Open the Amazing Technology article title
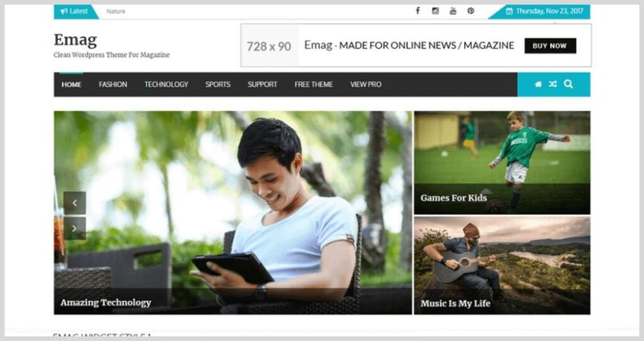This screenshot has width=644, height=341. click(x=106, y=303)
